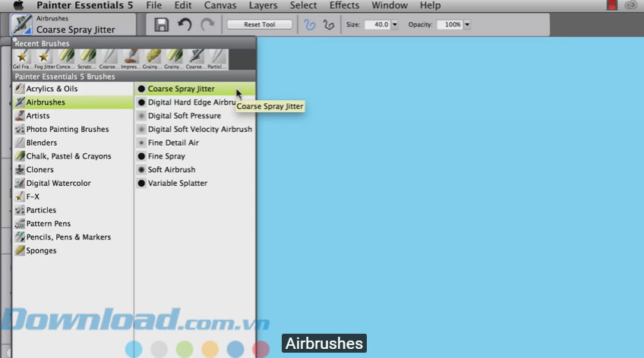The height and width of the screenshot is (358, 644).
Task: Click the Opacity value field
Action: 450,24
